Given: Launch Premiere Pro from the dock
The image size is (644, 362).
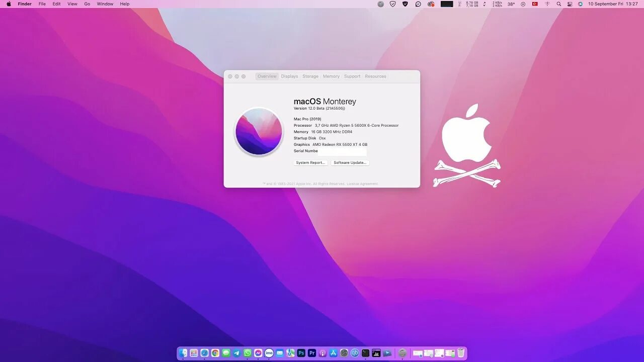Looking at the screenshot, I should coord(312,353).
